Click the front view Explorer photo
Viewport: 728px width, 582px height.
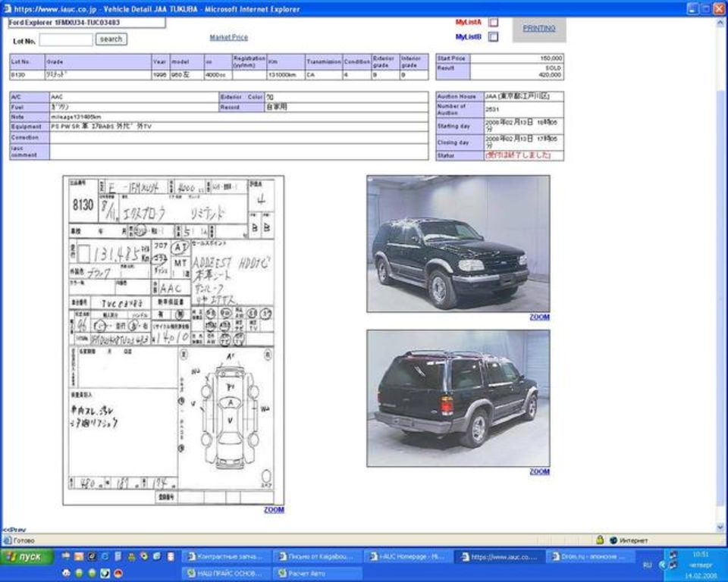pyautogui.click(x=458, y=244)
